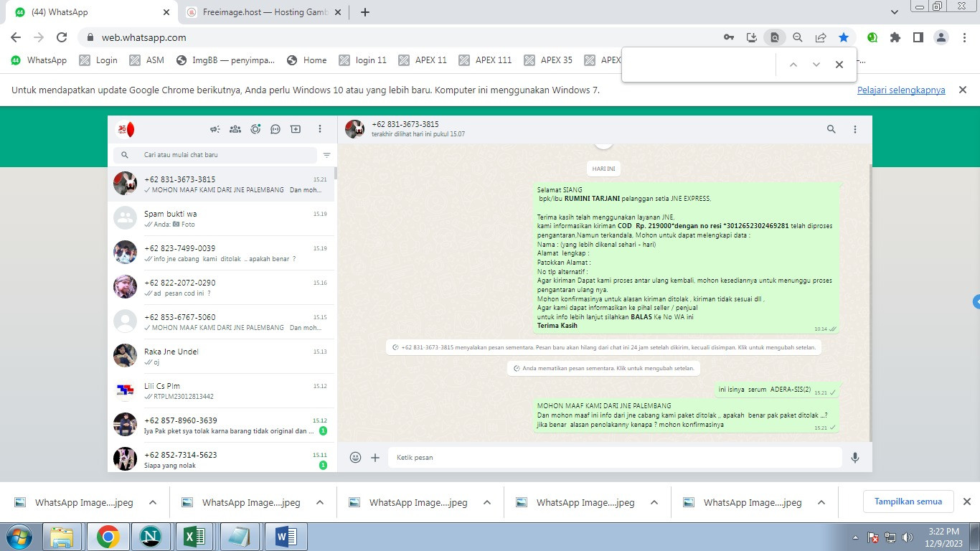This screenshot has height=551, width=980.
Task: Open the Status circle icon
Action: [x=255, y=129]
